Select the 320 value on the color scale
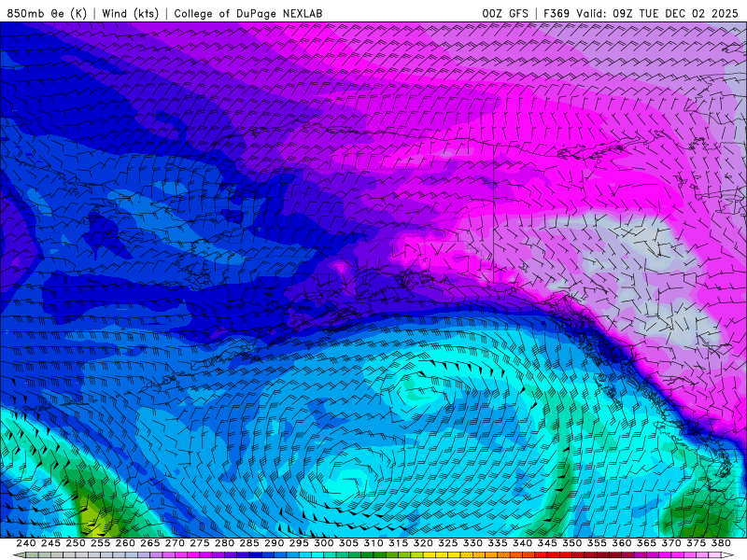Screen dimensions: 747x560 coord(423,543)
